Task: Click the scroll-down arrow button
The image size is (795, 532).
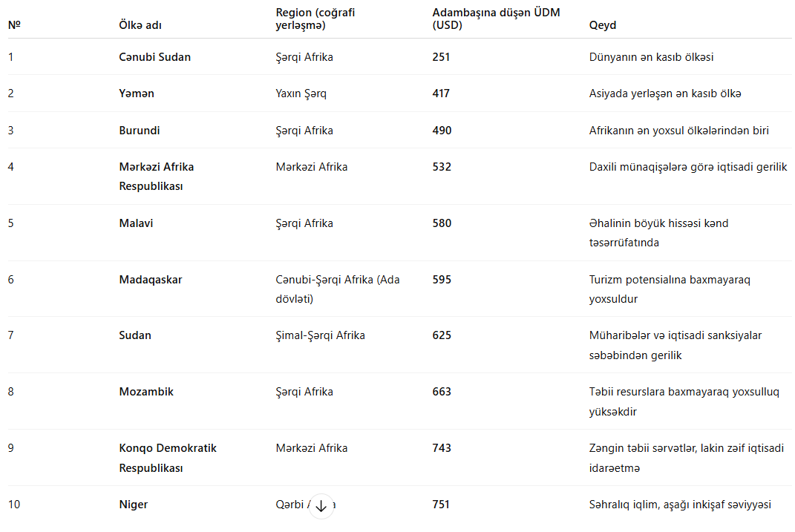Action: coord(321,506)
